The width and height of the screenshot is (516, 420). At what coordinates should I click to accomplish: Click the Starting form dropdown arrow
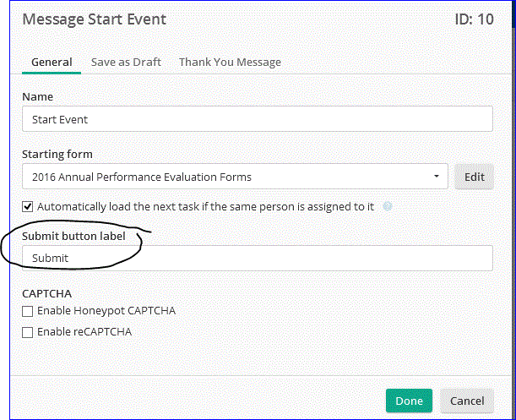436,177
